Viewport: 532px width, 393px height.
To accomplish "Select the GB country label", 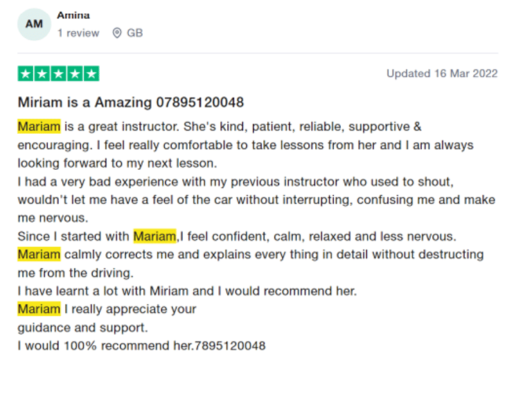I will click(134, 33).
